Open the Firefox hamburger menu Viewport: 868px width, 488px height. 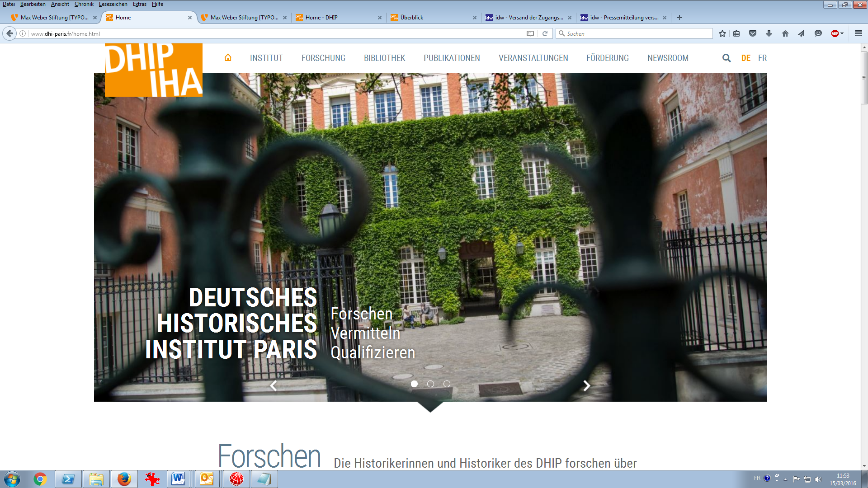(x=859, y=33)
